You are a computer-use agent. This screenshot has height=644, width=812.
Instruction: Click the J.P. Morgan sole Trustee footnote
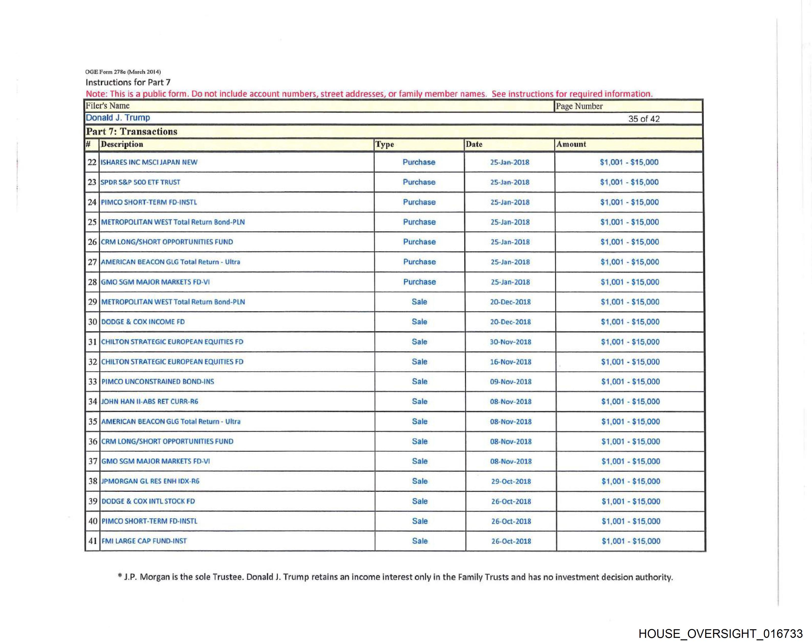click(x=395, y=577)
